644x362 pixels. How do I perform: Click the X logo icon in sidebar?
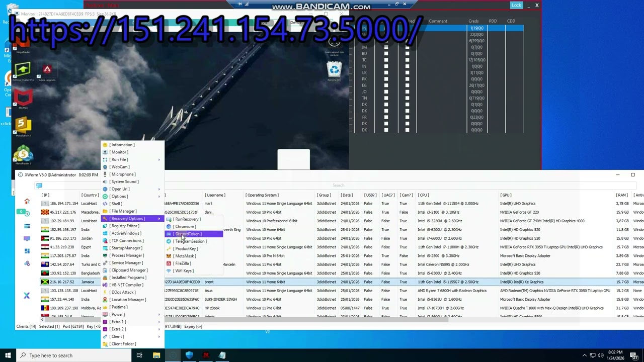click(27, 296)
